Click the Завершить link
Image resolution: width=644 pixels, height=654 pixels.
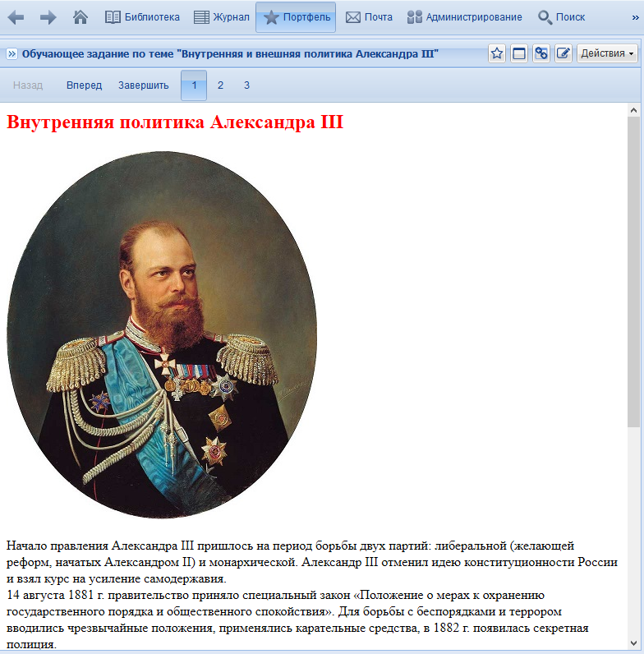[x=144, y=85]
